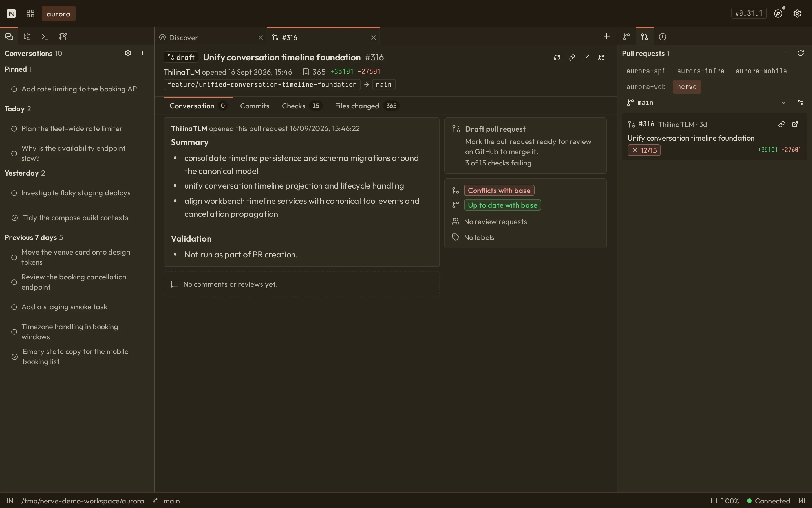Image resolution: width=812 pixels, height=508 pixels.
Task: Click the Nerve app logo
Action: (11, 14)
